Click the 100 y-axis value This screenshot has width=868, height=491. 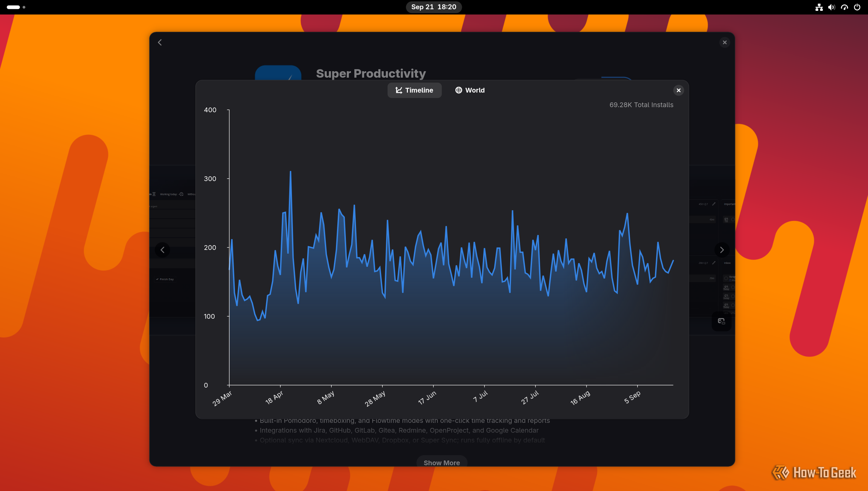209,316
